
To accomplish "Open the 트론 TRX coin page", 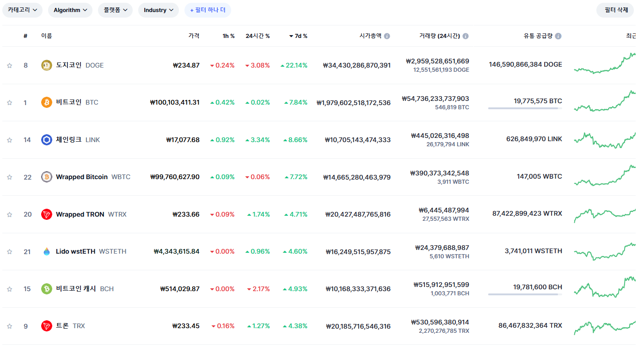I will coord(70,326).
